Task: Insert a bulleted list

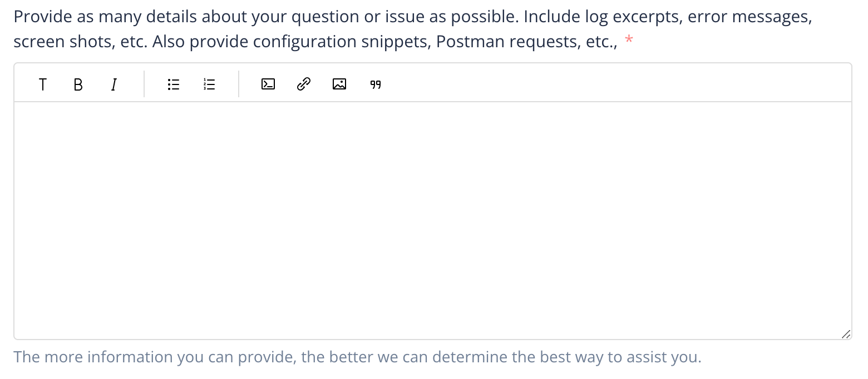Action: pyautogui.click(x=174, y=84)
